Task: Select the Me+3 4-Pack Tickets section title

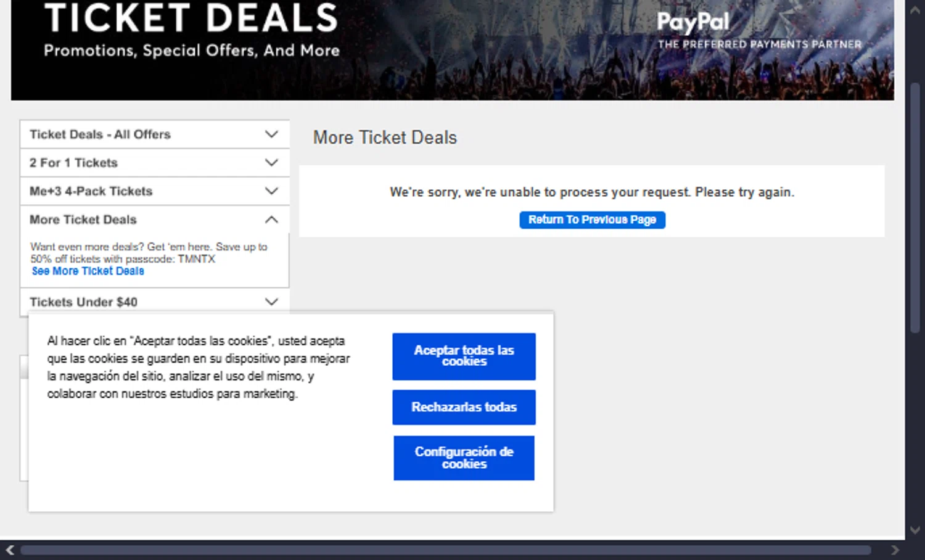Action: (91, 191)
